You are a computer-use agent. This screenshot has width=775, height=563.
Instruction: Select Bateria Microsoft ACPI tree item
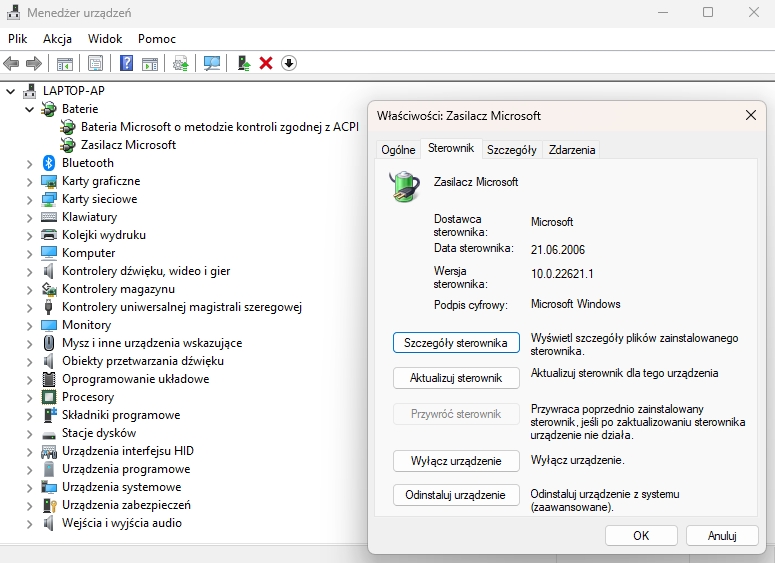220,127
